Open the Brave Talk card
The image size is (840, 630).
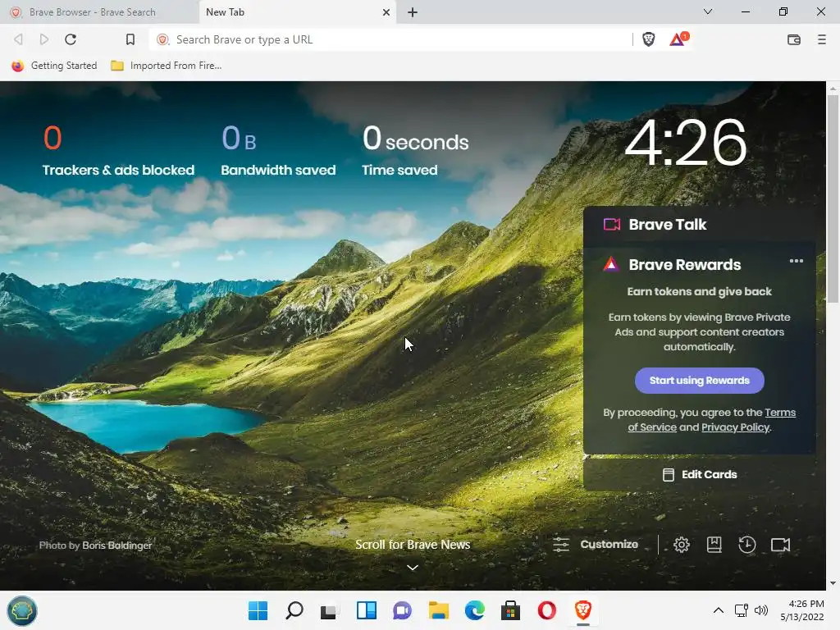700,225
